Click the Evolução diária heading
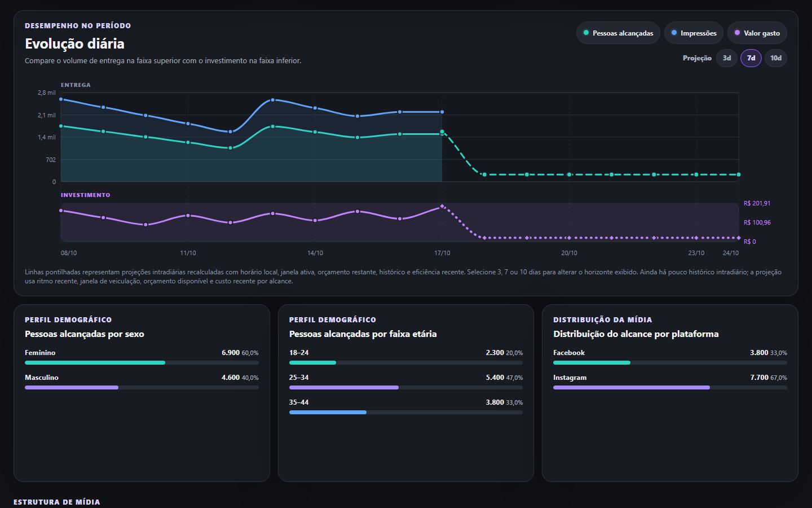Screen dimensions: 812x508 tap(74, 43)
